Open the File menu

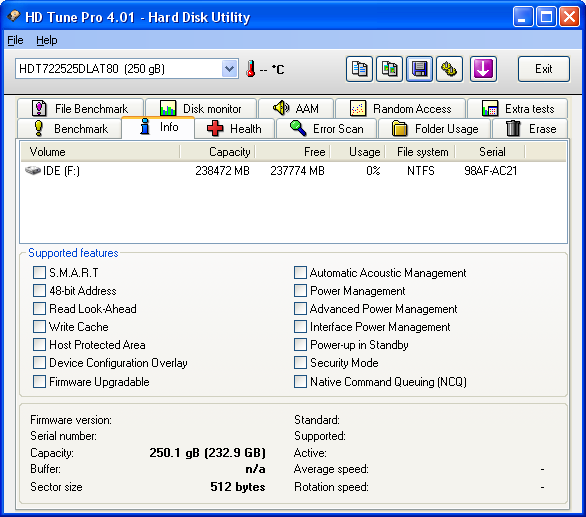click(15, 40)
